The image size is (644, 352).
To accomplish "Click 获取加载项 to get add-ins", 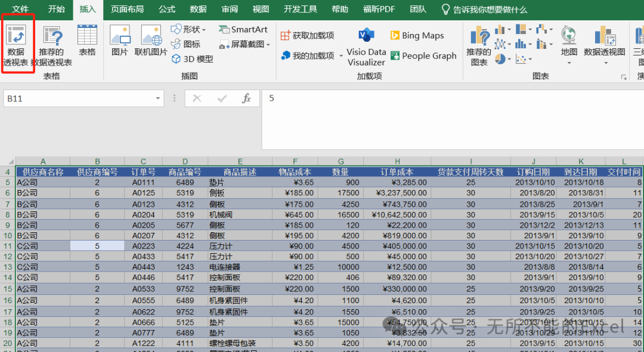I will click(307, 36).
